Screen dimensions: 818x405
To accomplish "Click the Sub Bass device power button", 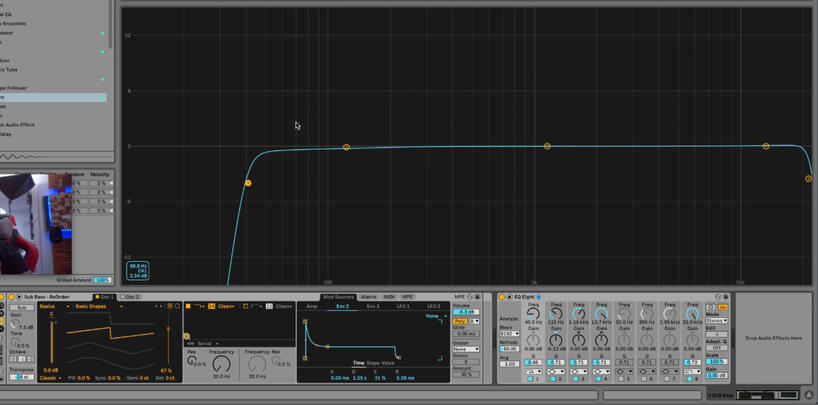I will [11, 297].
